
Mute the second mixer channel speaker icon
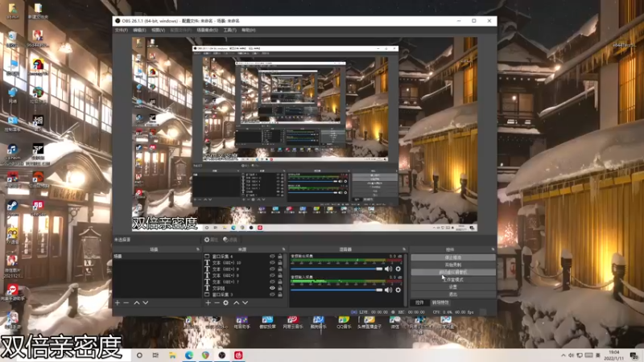tap(388, 290)
